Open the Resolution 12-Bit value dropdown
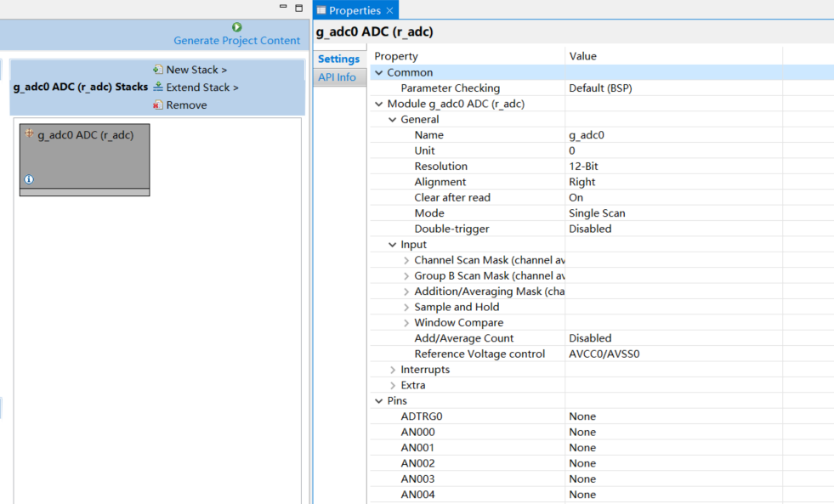The height and width of the screenshot is (504, 834). coord(672,167)
